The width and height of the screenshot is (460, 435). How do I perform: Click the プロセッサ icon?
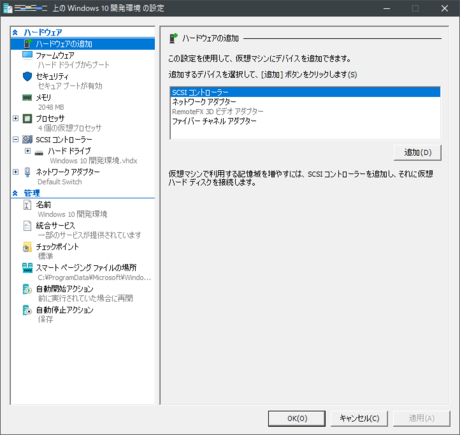tap(27, 118)
